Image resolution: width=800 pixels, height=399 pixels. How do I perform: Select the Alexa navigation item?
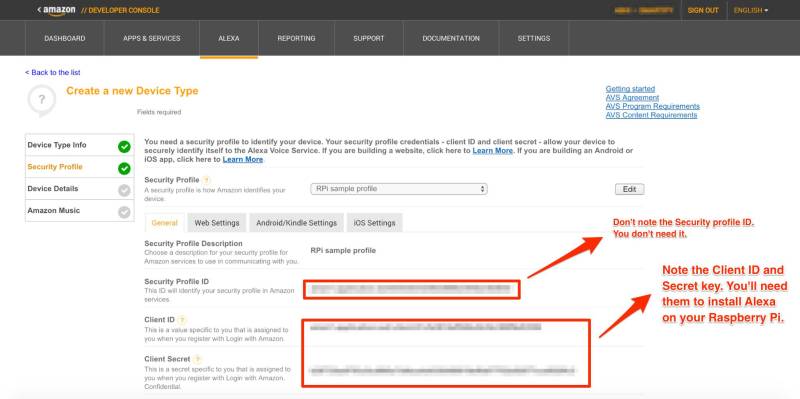(229, 38)
